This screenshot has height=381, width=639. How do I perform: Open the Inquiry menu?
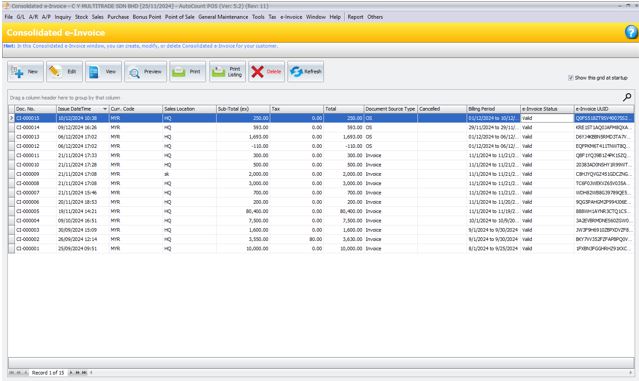(63, 17)
